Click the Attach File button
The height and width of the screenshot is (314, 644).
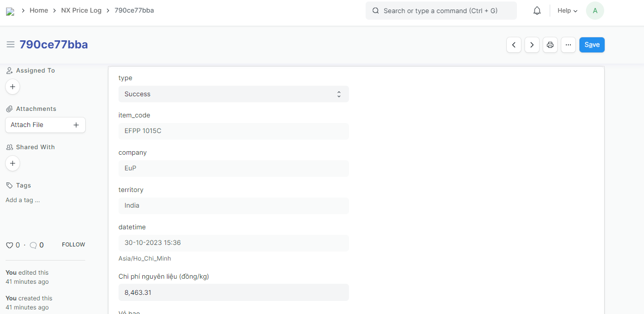click(45, 125)
